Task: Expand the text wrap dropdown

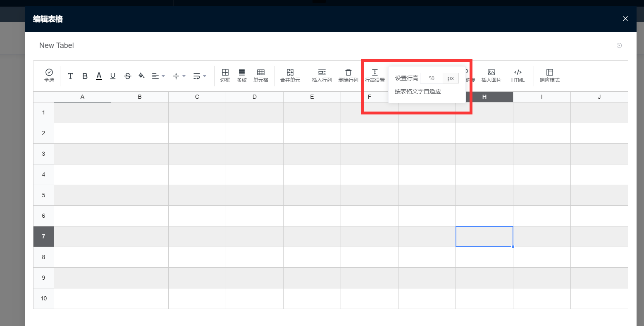Action: [x=200, y=76]
